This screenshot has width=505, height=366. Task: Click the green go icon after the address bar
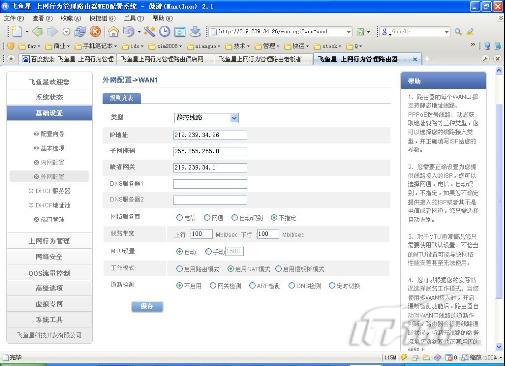[360, 32]
